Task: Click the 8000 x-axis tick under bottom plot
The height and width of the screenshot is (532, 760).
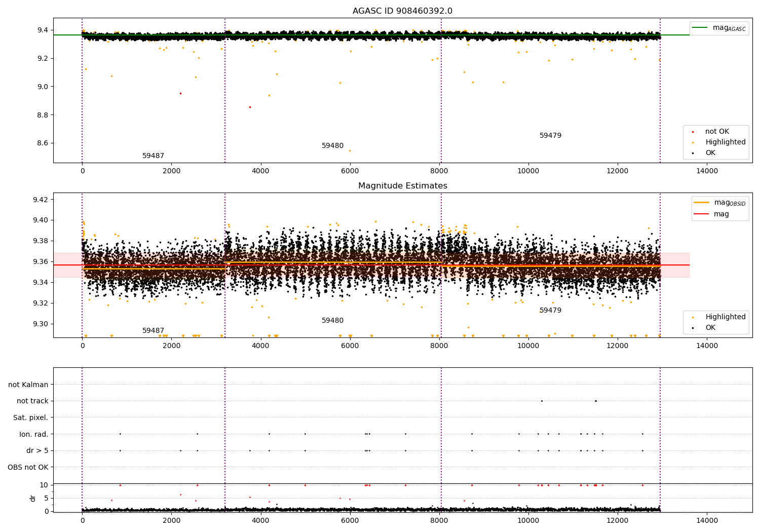Action: [439, 521]
